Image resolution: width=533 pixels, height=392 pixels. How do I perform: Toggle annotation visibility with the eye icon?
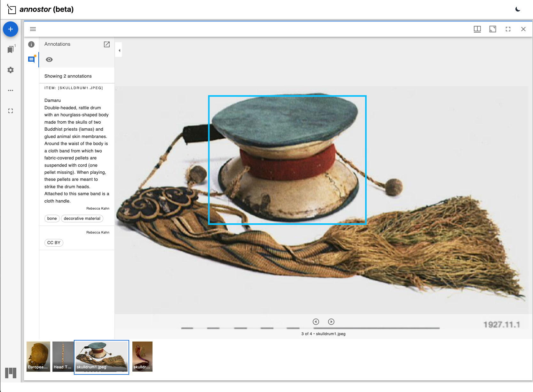(49, 60)
